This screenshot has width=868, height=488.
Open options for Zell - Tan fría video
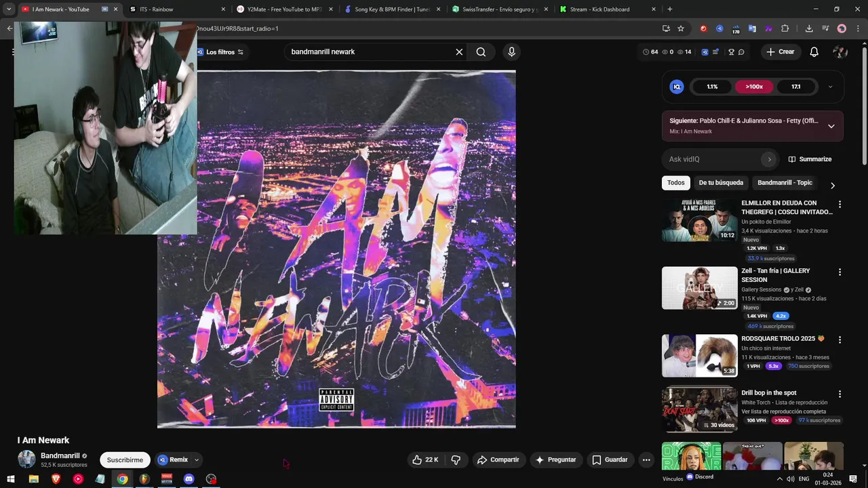840,272
